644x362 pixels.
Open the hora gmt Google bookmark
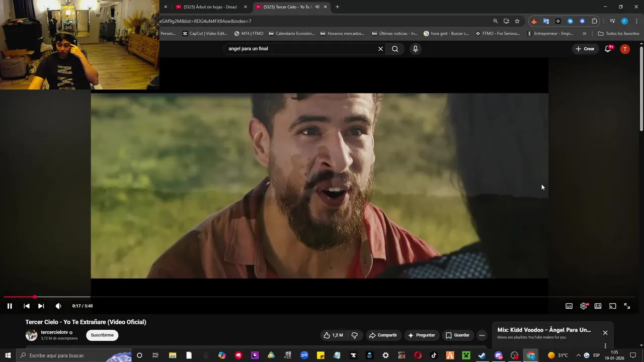coord(446,34)
